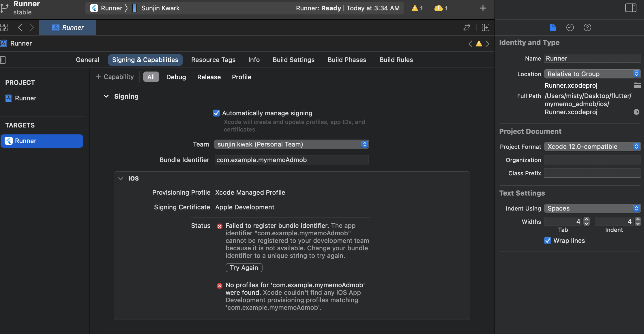Jump to previous issue
644x334 pixels.
pos(470,44)
